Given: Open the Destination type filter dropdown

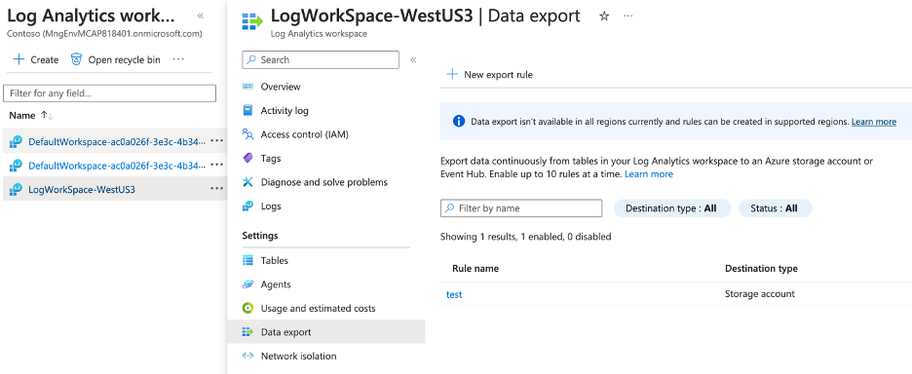Looking at the screenshot, I should [x=672, y=208].
